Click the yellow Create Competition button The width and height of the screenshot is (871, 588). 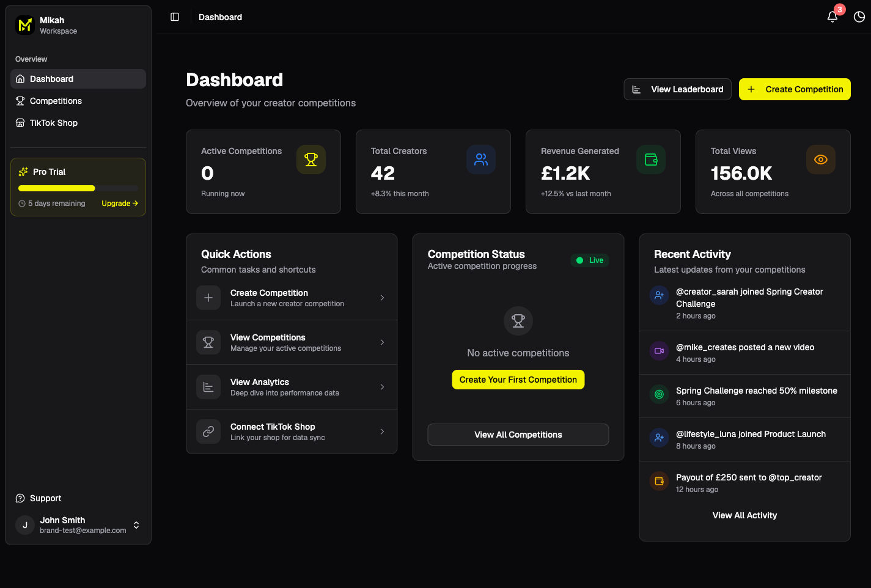pyautogui.click(x=795, y=89)
